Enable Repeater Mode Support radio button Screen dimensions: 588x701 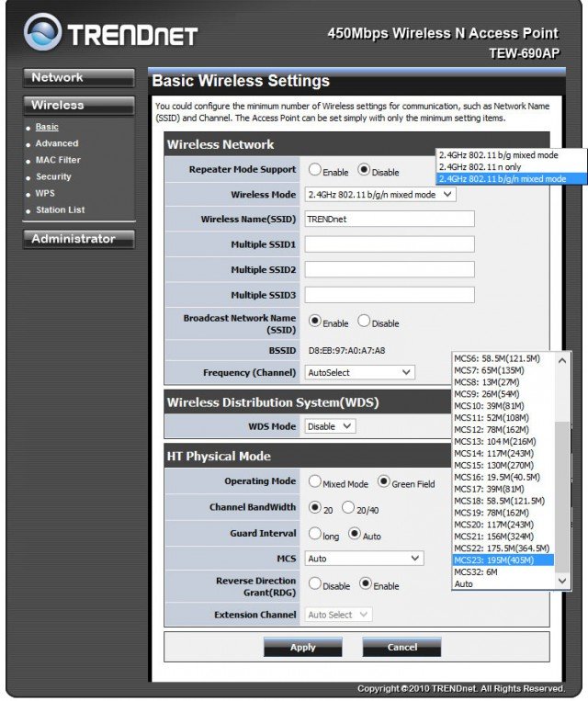pos(315,170)
